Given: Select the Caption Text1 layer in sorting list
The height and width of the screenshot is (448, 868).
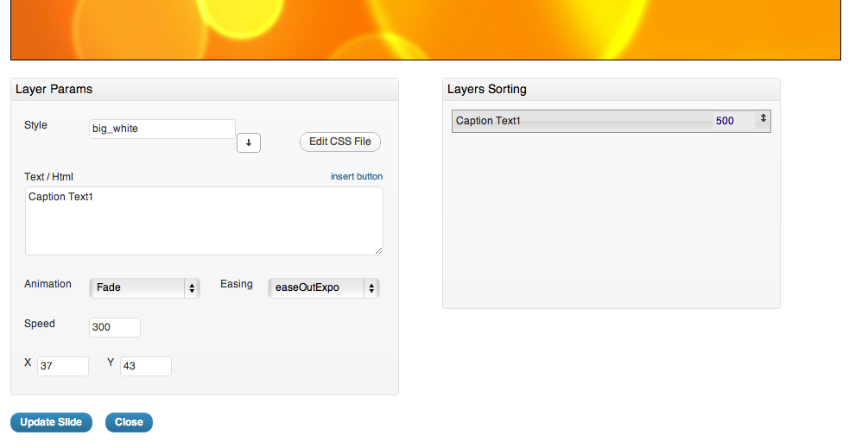Looking at the screenshot, I should [x=611, y=121].
